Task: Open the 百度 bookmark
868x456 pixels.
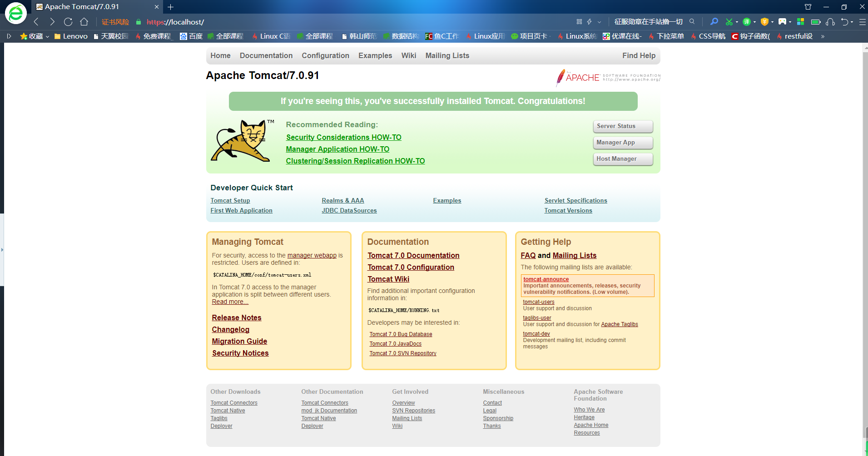Action: coord(191,36)
